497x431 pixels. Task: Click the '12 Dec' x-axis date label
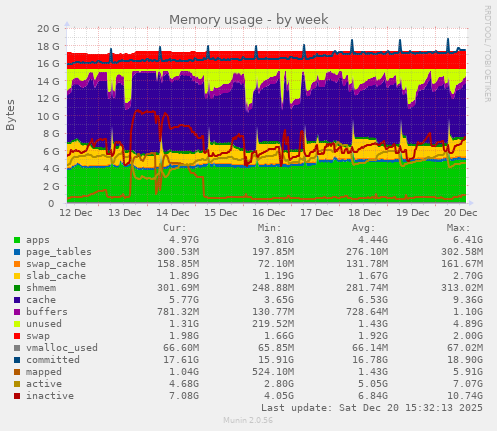point(76,213)
